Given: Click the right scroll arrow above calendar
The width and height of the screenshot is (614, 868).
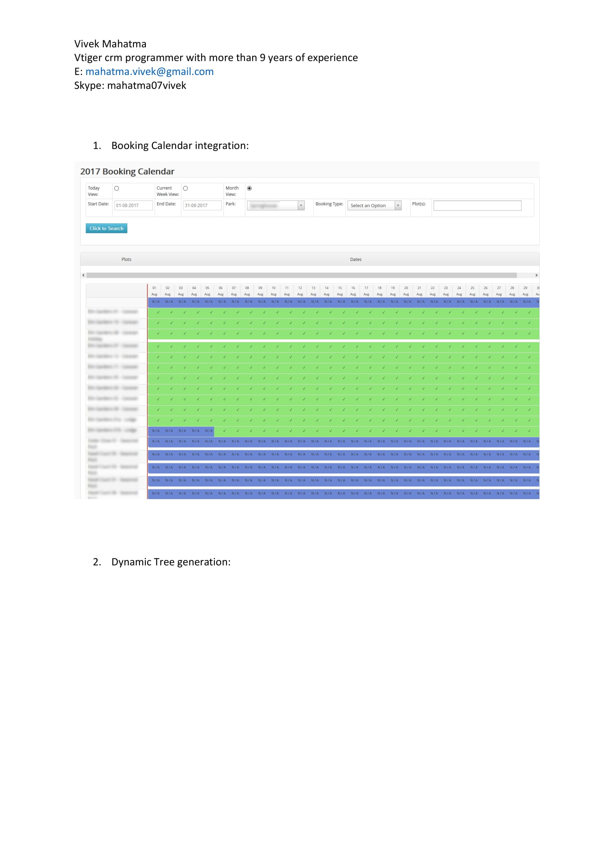Looking at the screenshot, I should [536, 275].
